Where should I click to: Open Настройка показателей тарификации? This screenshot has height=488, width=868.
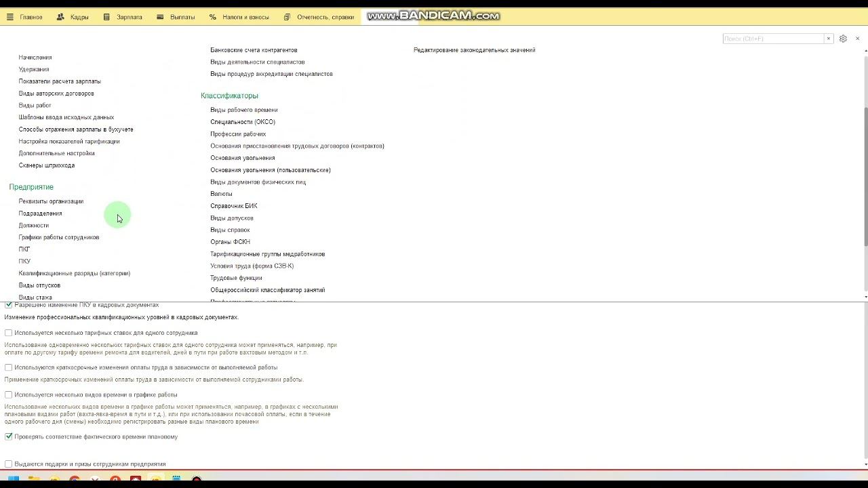[69, 142]
